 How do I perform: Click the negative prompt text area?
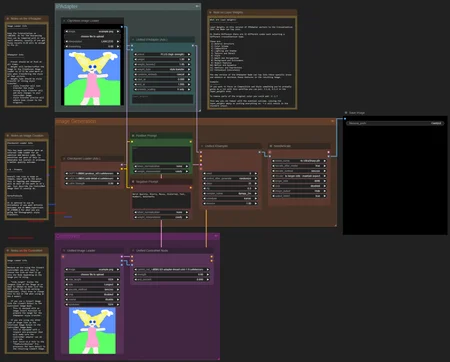[162, 200]
